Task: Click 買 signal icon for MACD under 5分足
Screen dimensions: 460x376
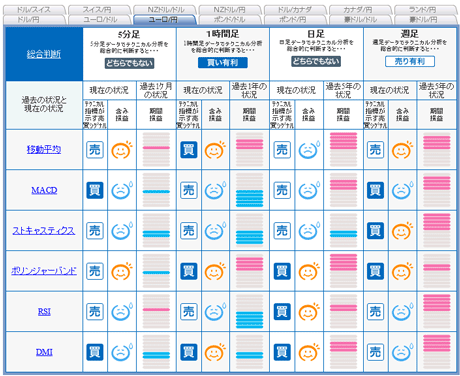Action: [x=95, y=190]
